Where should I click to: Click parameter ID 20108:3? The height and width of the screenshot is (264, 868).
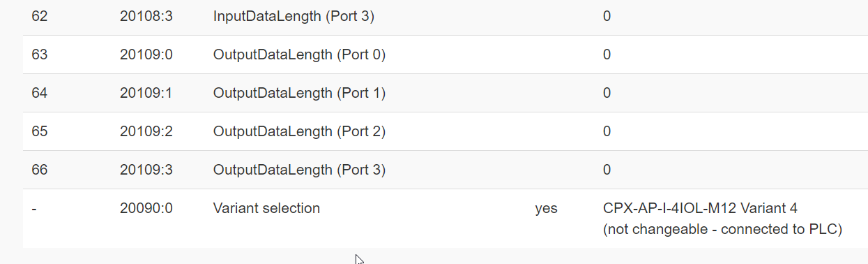[146, 16]
